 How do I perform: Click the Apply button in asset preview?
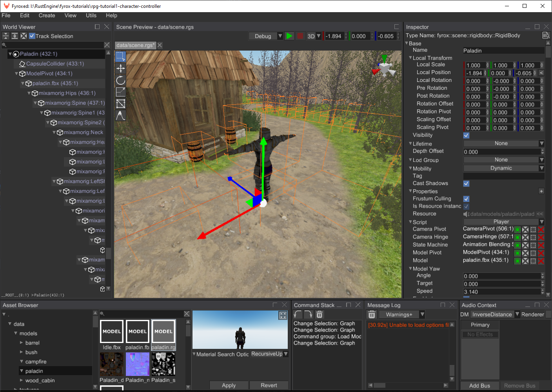tap(229, 385)
